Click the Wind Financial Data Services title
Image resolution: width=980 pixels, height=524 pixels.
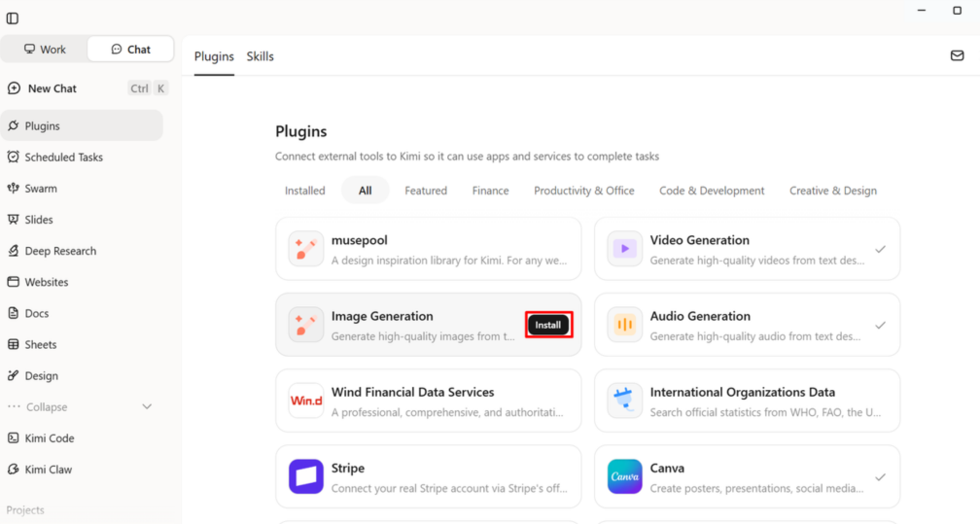click(412, 392)
